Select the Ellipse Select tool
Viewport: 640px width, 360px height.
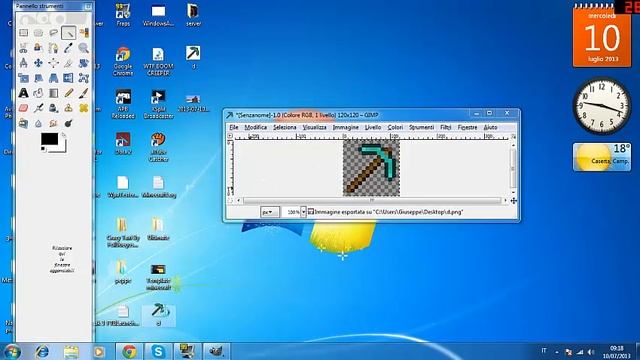pyautogui.click(x=38, y=33)
